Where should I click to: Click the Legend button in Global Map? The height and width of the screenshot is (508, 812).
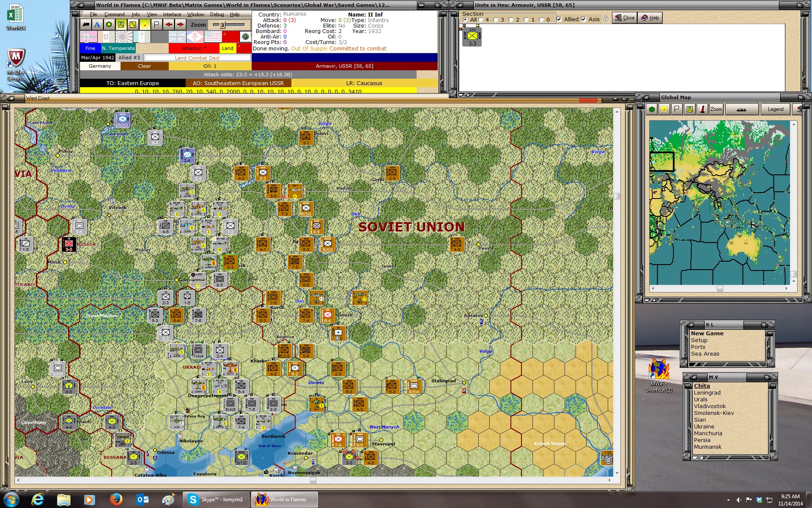[x=776, y=109]
